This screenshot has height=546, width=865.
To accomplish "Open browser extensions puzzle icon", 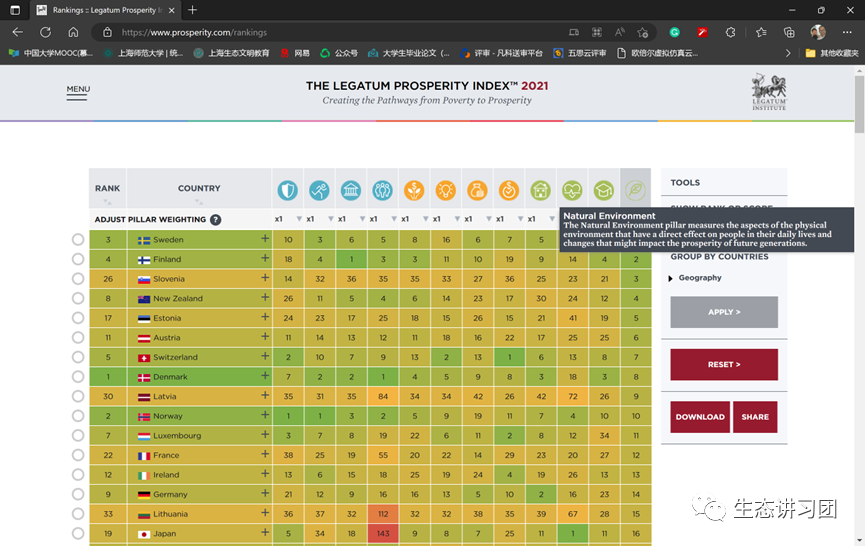I will click(730, 33).
